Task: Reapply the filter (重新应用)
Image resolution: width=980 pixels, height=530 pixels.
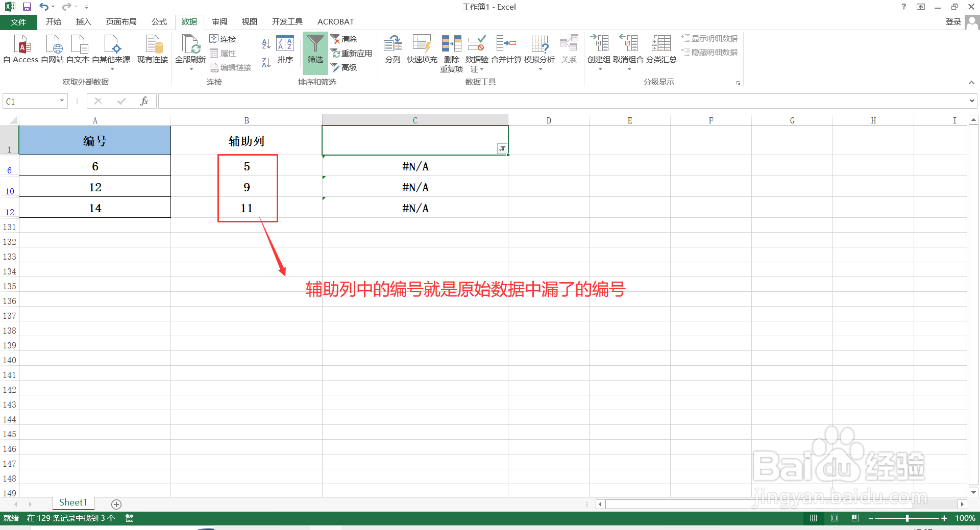Action: [352, 53]
